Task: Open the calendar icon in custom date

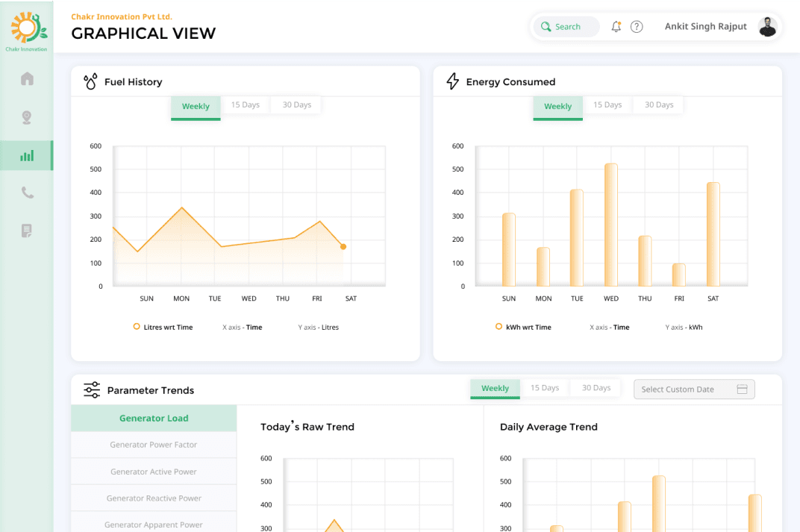Action: [743, 389]
